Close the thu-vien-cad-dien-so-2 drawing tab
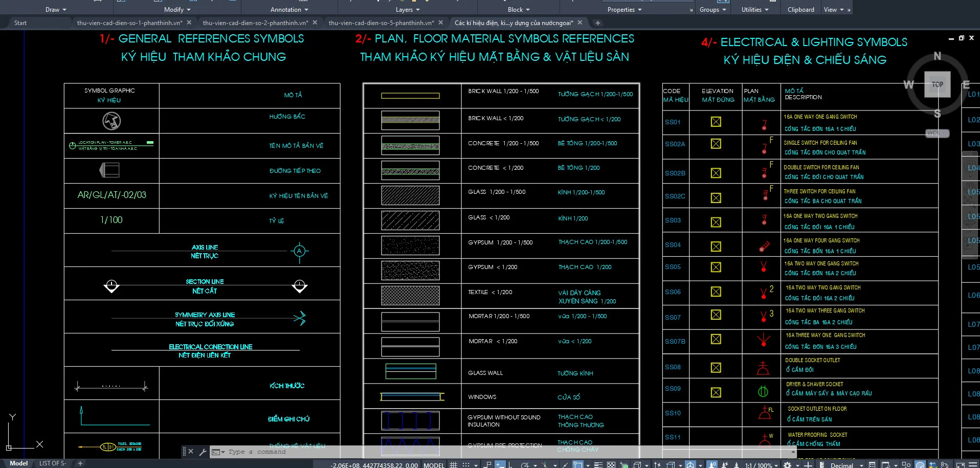Image resolution: width=980 pixels, height=468 pixels. pos(315,23)
